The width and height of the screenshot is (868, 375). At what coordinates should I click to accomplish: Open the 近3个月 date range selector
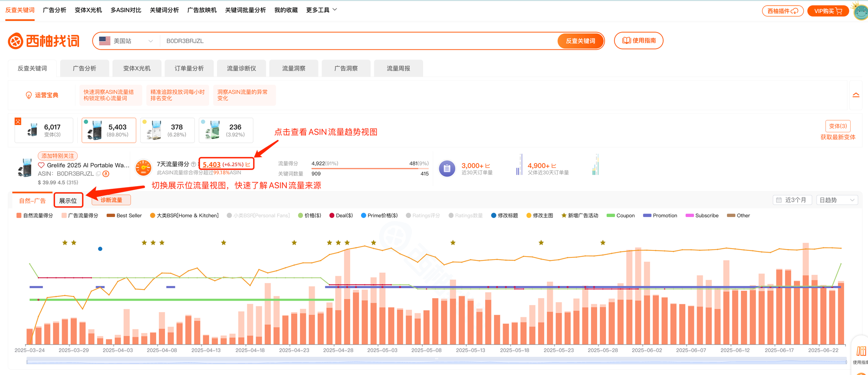tap(792, 200)
